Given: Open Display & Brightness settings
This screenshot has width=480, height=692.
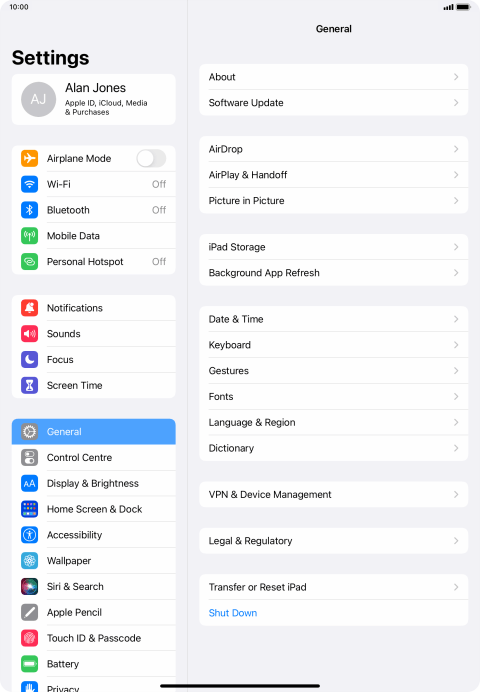Looking at the screenshot, I should (94, 483).
